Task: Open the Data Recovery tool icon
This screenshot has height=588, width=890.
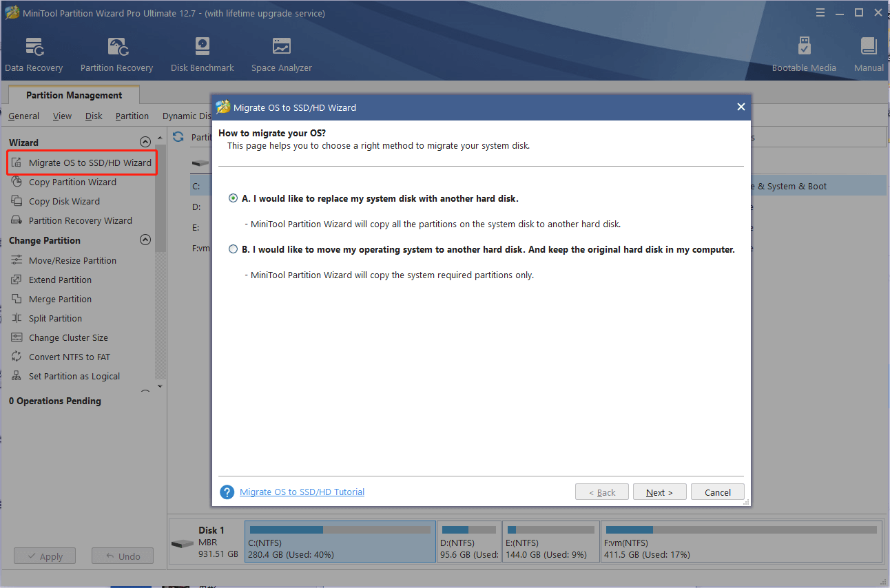Action: coord(34,48)
